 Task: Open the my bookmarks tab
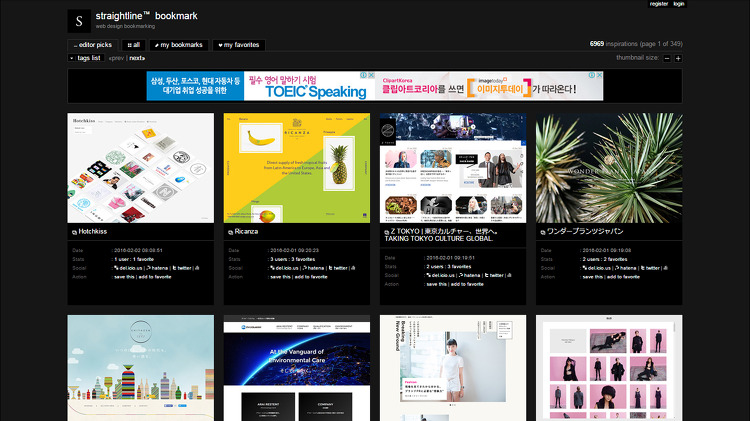pyautogui.click(x=179, y=45)
